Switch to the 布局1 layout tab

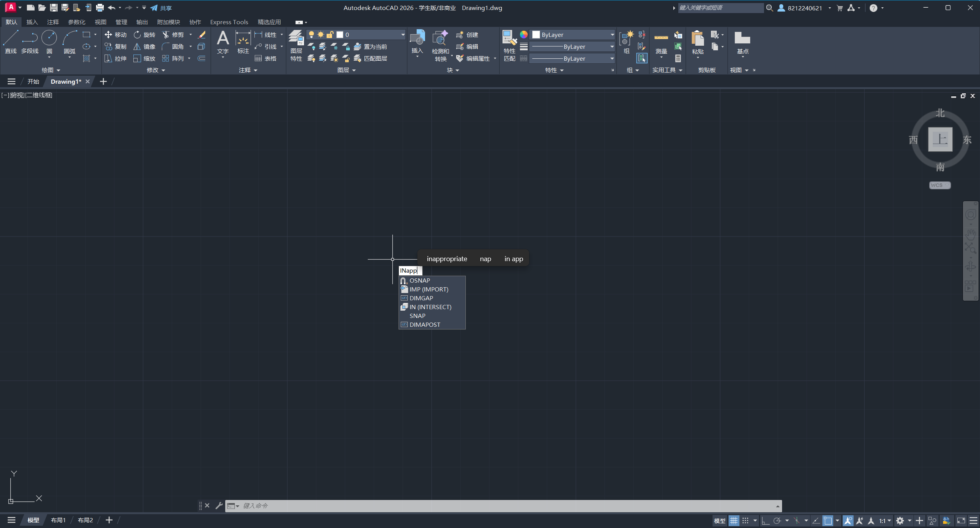pyautogui.click(x=58, y=520)
